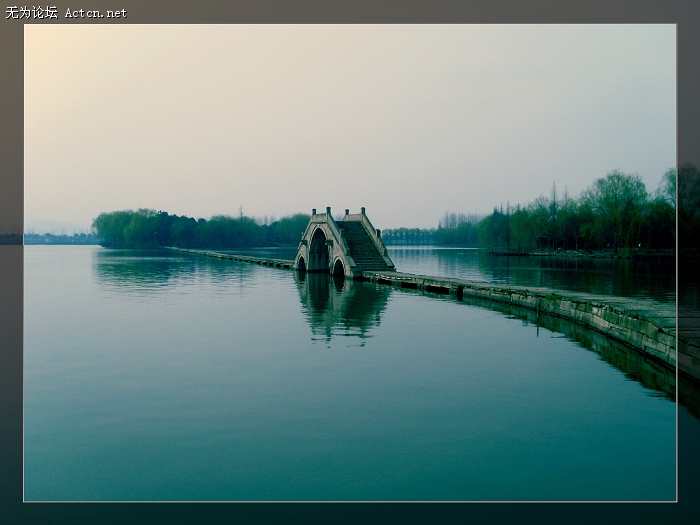The width and height of the screenshot is (700, 525).
Task: Click the large arch opening under the bridge
Action: pos(318,252)
